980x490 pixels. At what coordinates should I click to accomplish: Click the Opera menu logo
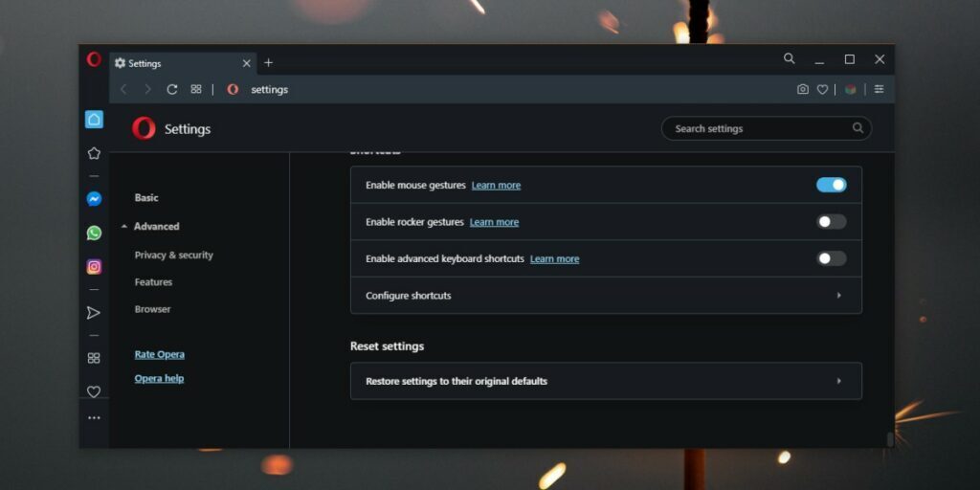click(x=94, y=59)
